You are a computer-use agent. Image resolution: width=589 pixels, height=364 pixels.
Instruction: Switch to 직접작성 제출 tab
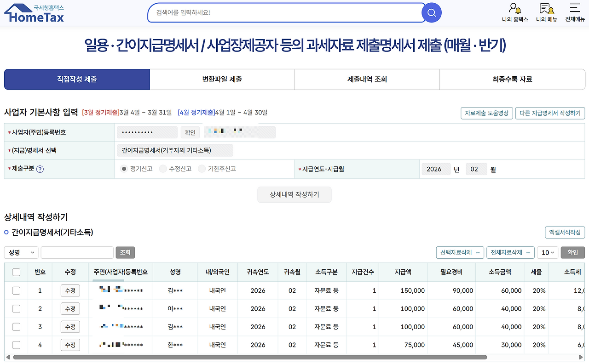(x=77, y=80)
